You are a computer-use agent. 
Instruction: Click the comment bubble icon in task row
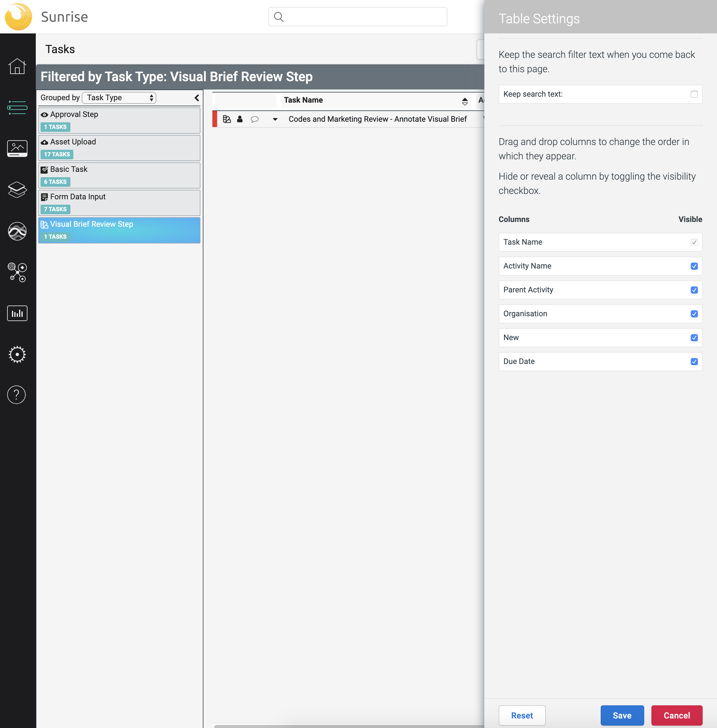[255, 119]
